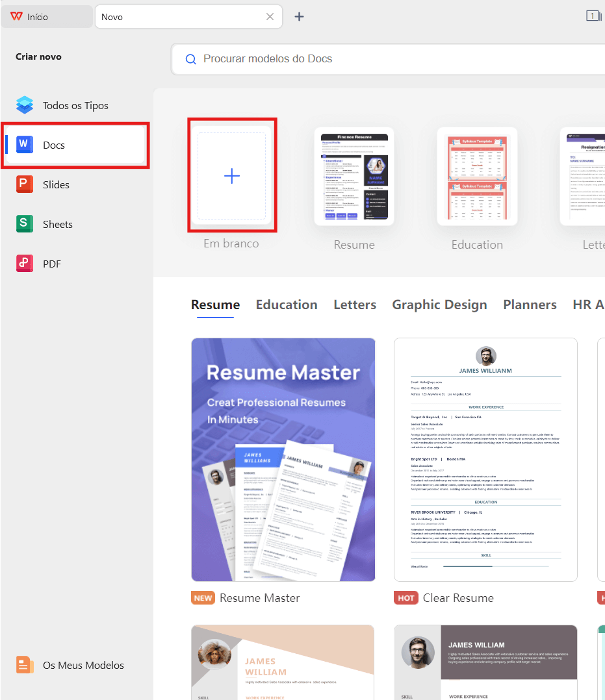
Task: Click the window counter icon at top right
Action: coord(593,16)
